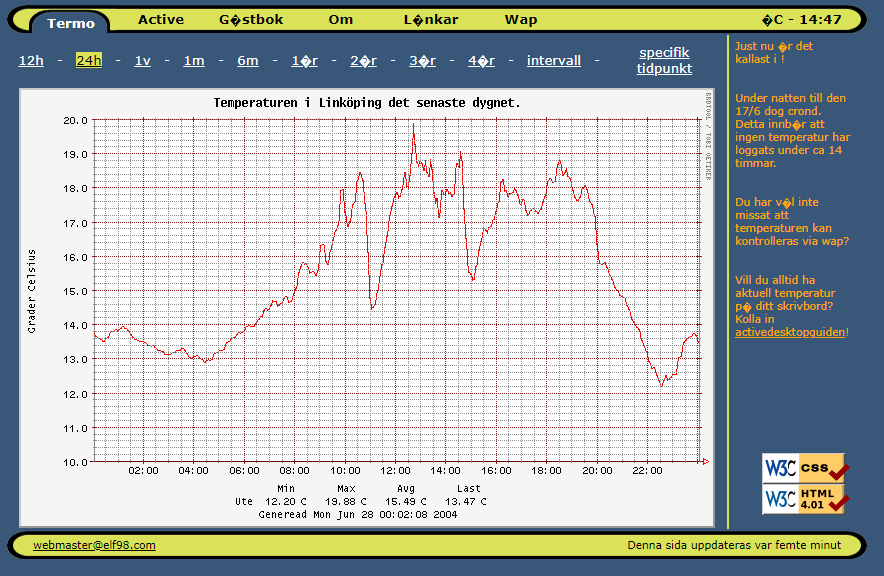Open the Termo tab
The image size is (884, 576).
71,22
